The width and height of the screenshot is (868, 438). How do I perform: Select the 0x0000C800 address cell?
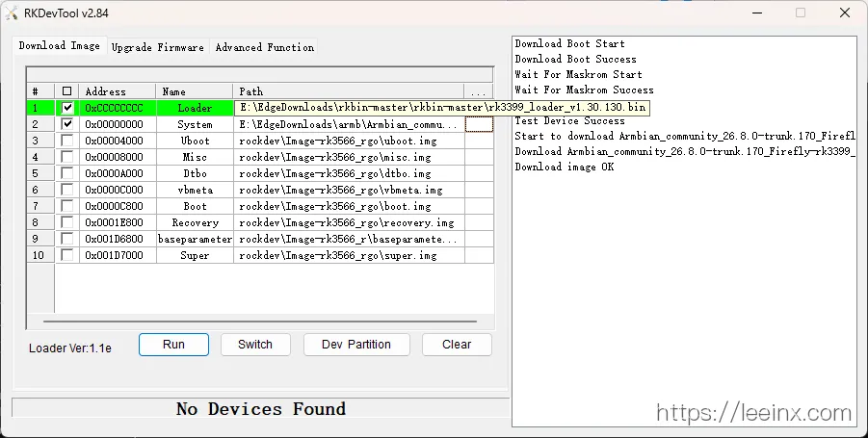click(x=118, y=206)
